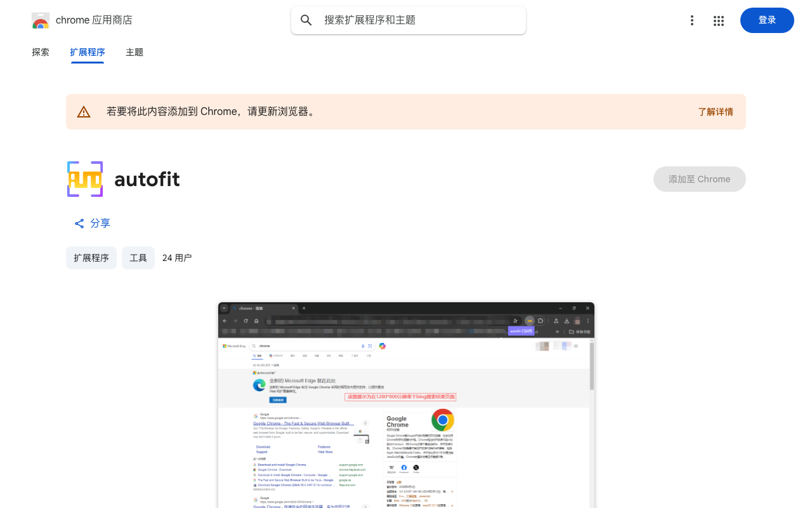
Task: Open the 了解详情 link
Action: pos(716,112)
